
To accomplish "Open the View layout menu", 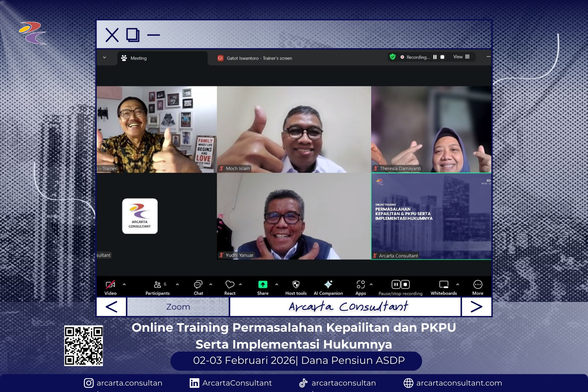I will (x=461, y=57).
